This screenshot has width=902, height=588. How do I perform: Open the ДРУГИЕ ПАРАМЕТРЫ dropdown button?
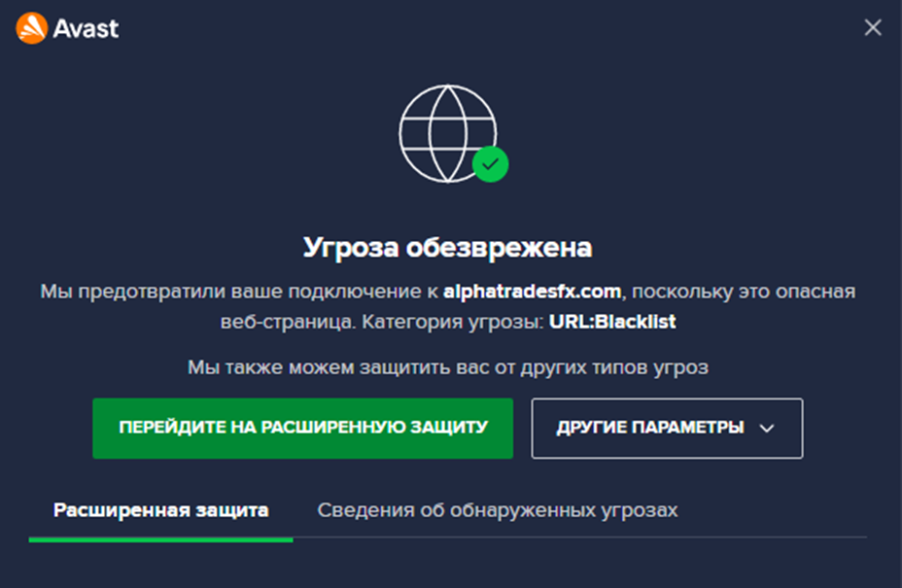(668, 428)
